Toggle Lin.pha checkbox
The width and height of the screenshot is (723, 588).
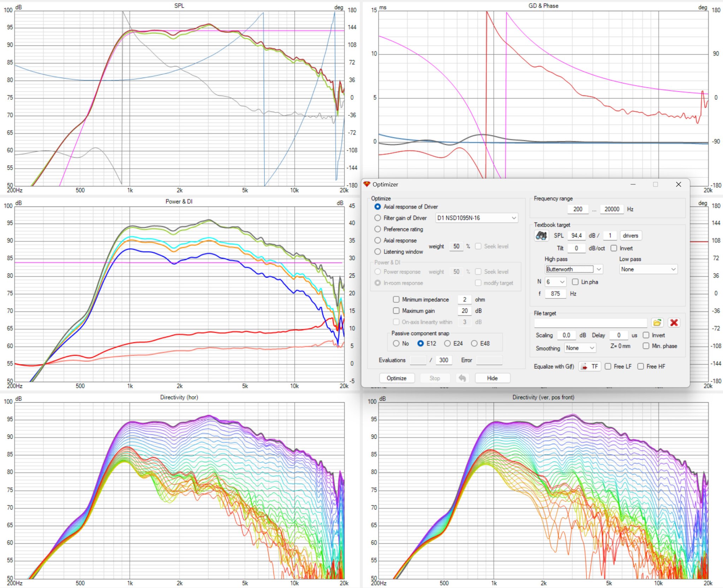click(575, 282)
